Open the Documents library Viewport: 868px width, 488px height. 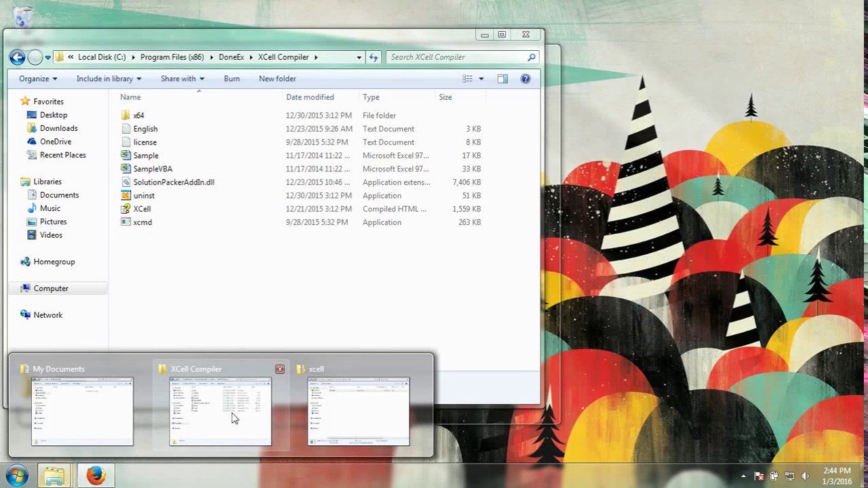[x=59, y=195]
